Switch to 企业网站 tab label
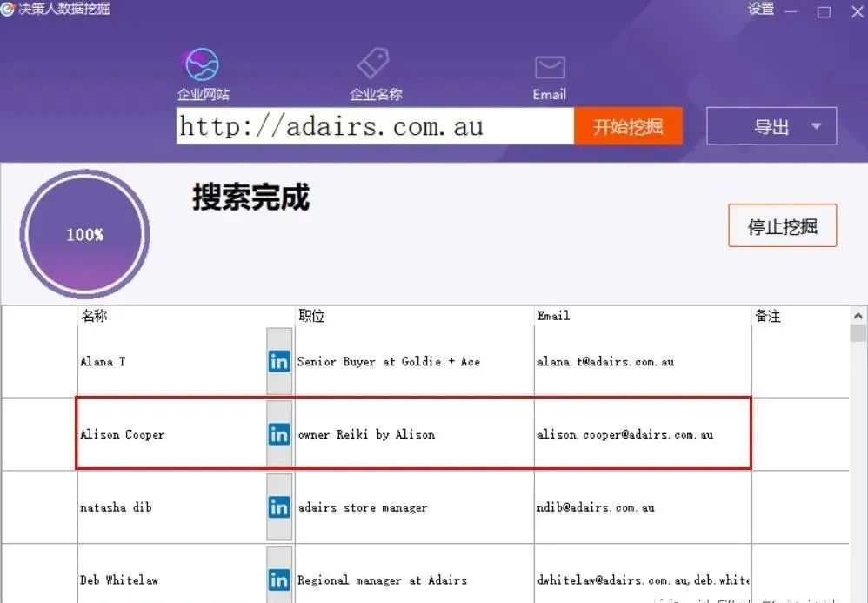The height and width of the screenshot is (603, 868). pyautogui.click(x=204, y=94)
